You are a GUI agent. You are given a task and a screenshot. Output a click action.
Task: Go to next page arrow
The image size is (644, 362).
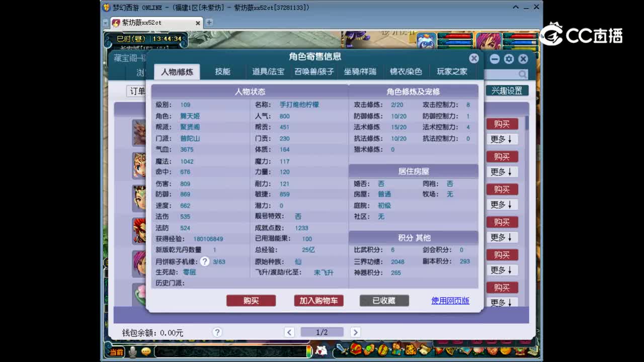tap(355, 332)
